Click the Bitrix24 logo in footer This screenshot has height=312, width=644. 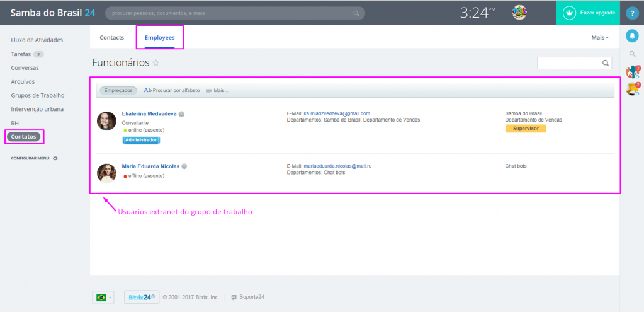point(142,297)
